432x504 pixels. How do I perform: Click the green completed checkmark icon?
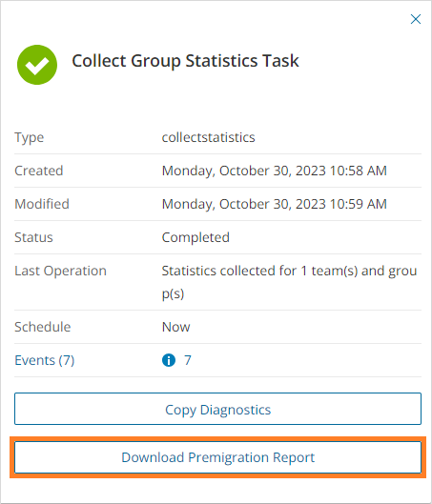37,65
